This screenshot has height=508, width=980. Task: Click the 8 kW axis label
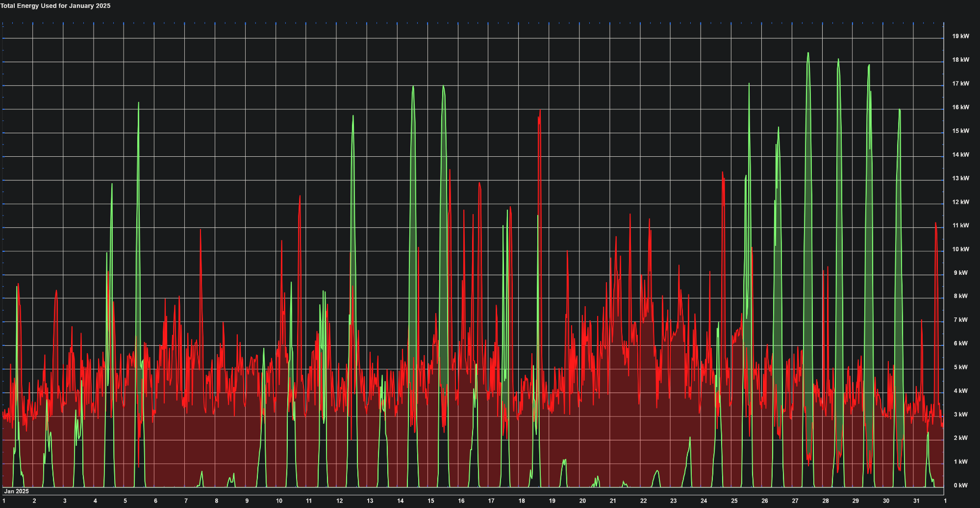point(960,296)
